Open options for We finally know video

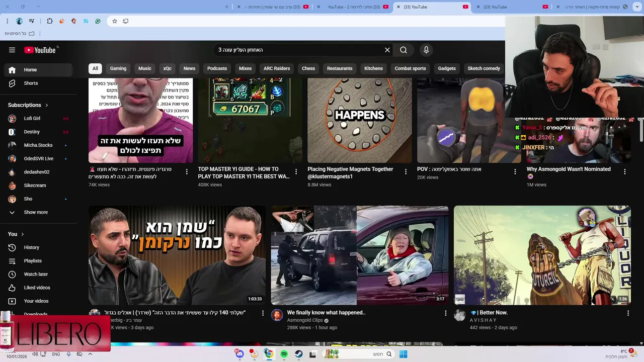[445, 313]
